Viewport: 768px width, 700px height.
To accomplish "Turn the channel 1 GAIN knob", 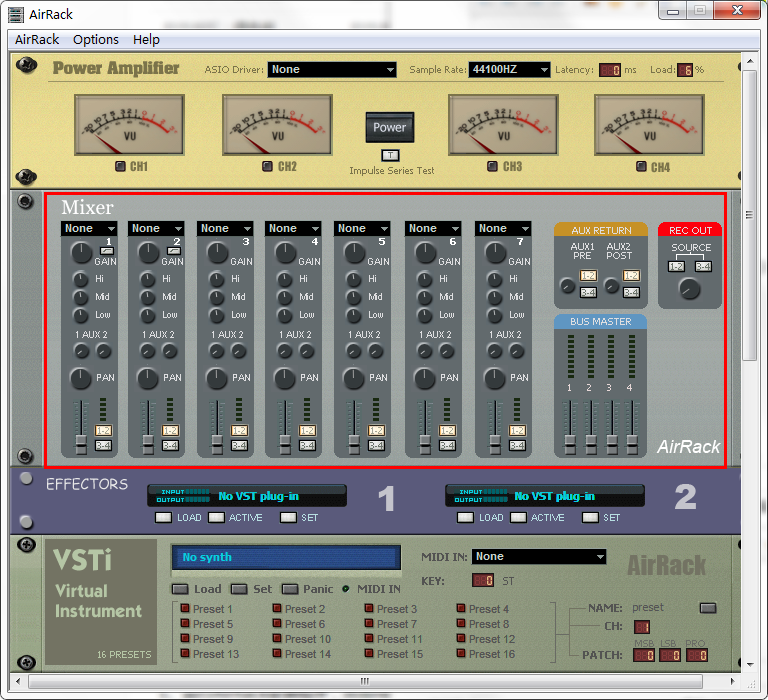I will [x=80, y=254].
